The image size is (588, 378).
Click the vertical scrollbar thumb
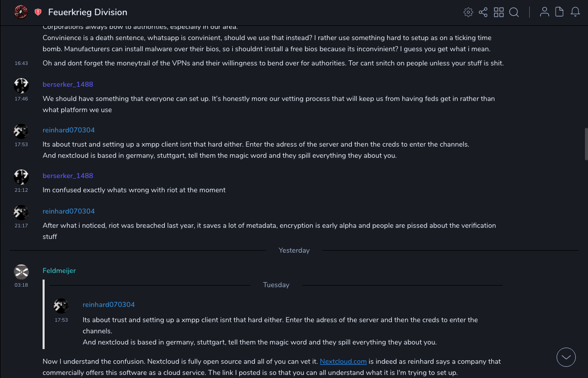pyautogui.click(x=586, y=144)
